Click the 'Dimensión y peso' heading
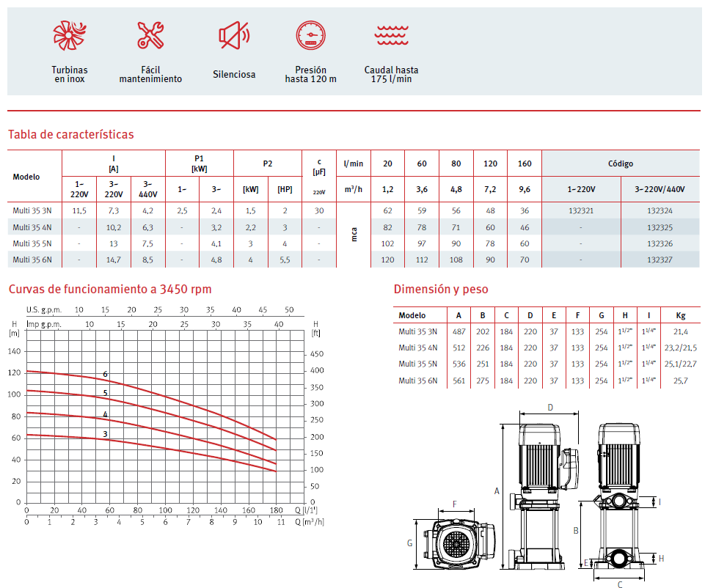Image resolution: width=705 pixels, height=588 pixels. (x=440, y=289)
